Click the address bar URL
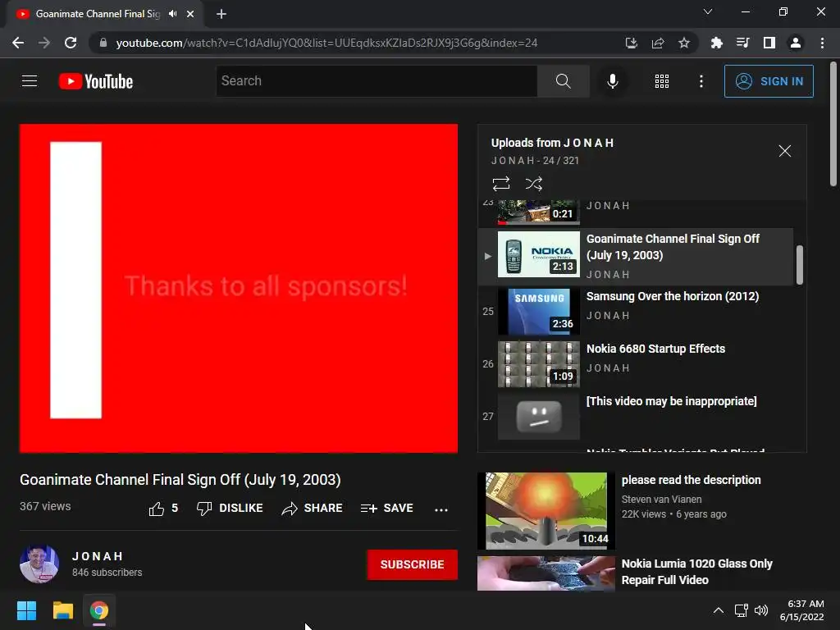Screen dimensions: 840x630 click(326, 43)
